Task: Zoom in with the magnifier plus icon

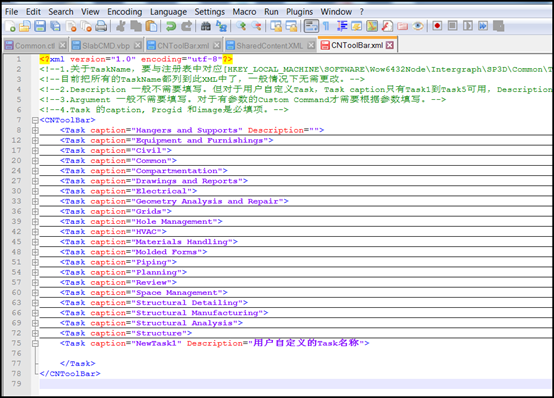Action: pyautogui.click(x=241, y=26)
